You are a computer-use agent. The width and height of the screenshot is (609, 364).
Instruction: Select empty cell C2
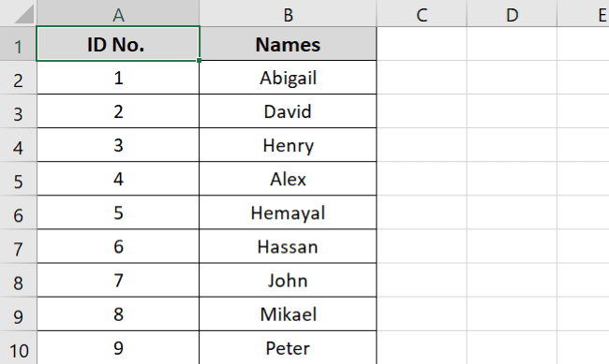click(422, 78)
